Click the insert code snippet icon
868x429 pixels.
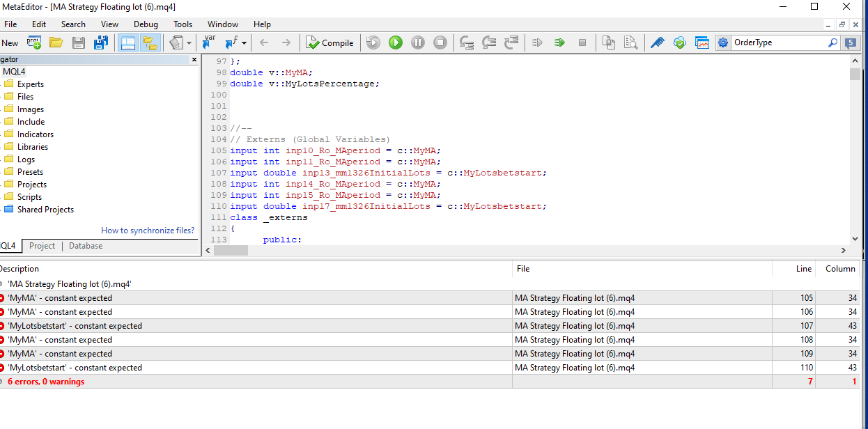pos(177,42)
